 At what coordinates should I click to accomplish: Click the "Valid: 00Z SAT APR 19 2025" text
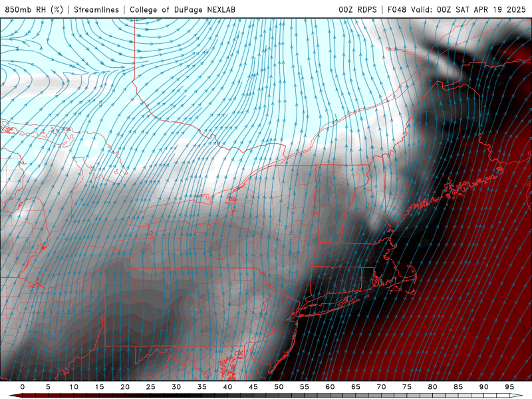468,9
